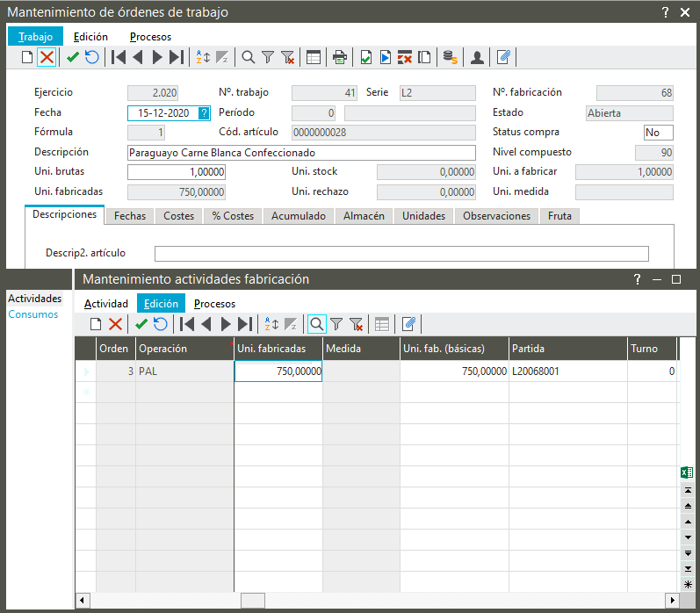Open the Procesos menu in the activities window
700x613 pixels.
tap(214, 304)
